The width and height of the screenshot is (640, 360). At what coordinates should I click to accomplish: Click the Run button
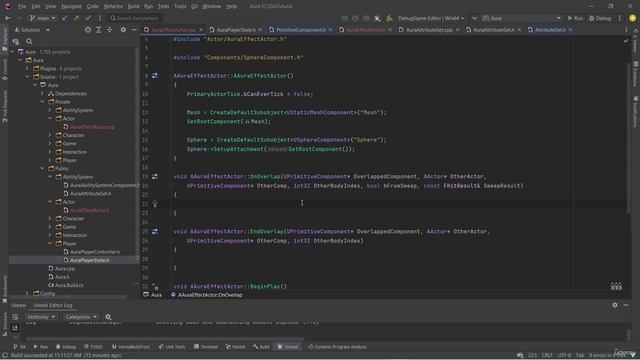575,18
